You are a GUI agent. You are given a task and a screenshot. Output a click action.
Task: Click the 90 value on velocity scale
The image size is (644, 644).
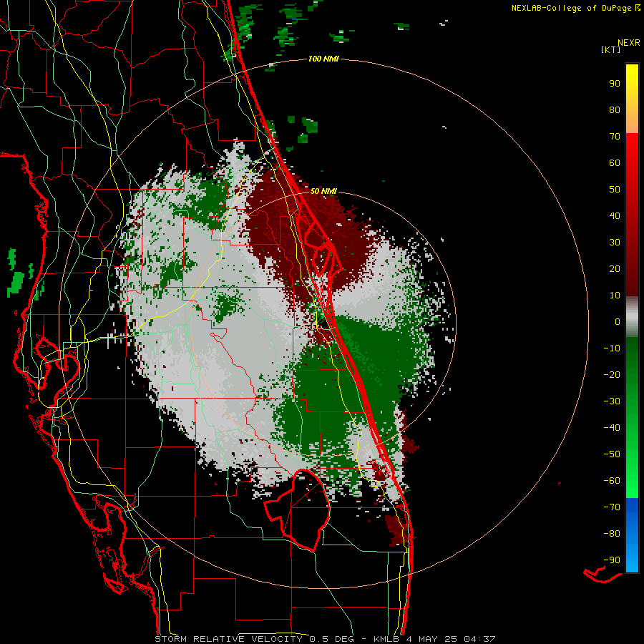615,84
